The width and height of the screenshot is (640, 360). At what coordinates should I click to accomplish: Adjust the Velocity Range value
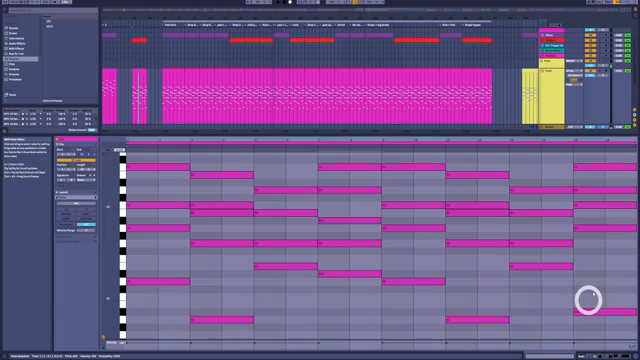[x=86, y=230]
